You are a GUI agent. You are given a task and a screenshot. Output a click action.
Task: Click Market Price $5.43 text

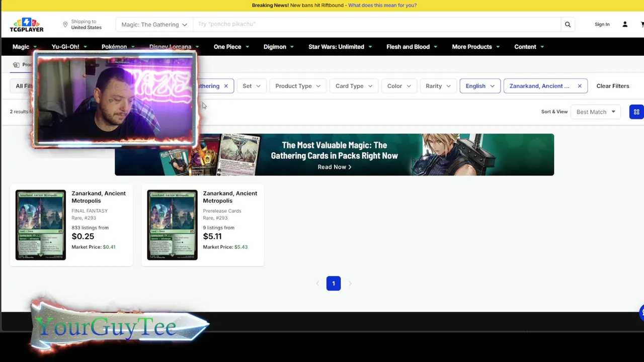tap(225, 247)
